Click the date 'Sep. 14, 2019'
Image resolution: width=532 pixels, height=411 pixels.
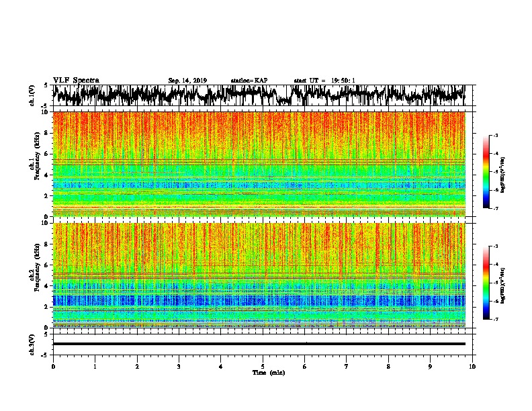[x=187, y=81]
